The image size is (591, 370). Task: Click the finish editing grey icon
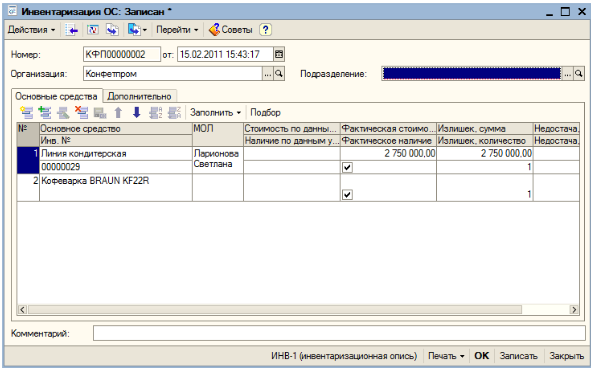click(x=100, y=113)
